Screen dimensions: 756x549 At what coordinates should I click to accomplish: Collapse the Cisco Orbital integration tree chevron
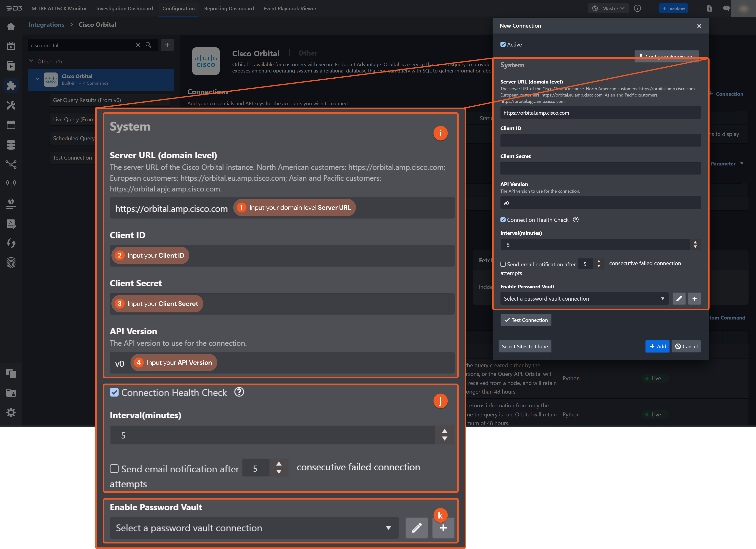click(37, 79)
